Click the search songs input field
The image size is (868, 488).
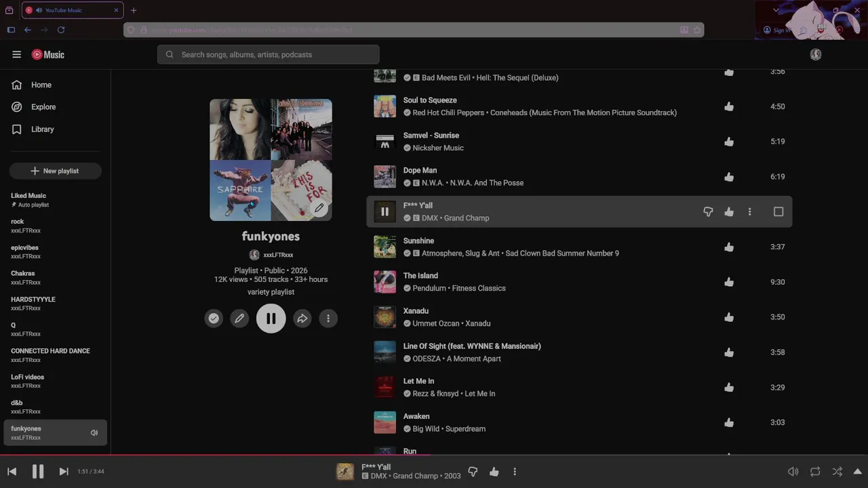pos(269,55)
